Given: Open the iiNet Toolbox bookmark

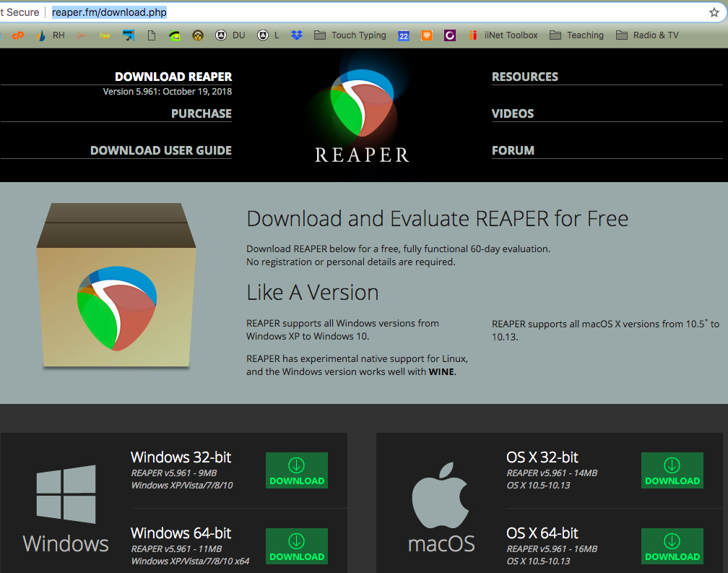Looking at the screenshot, I should click(x=503, y=35).
